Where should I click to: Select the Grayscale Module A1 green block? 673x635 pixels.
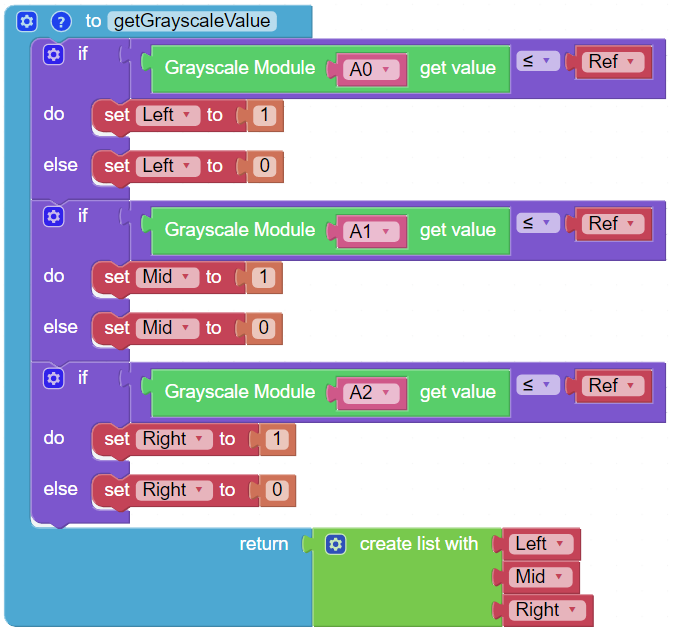tap(330, 231)
